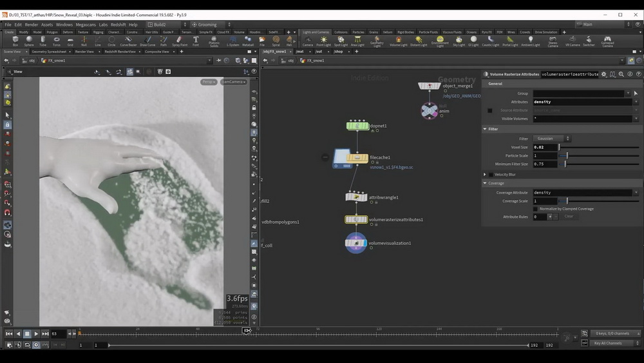
Task: Select the Spray Paint shelf tool
Action: [180, 41]
